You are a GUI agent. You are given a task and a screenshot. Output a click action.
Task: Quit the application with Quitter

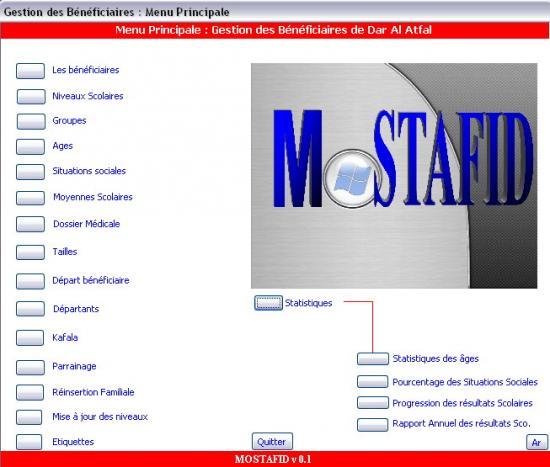272,441
